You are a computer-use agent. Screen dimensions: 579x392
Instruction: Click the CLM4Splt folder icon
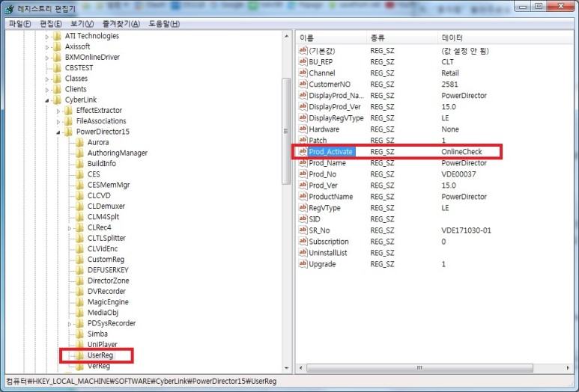tap(79, 217)
